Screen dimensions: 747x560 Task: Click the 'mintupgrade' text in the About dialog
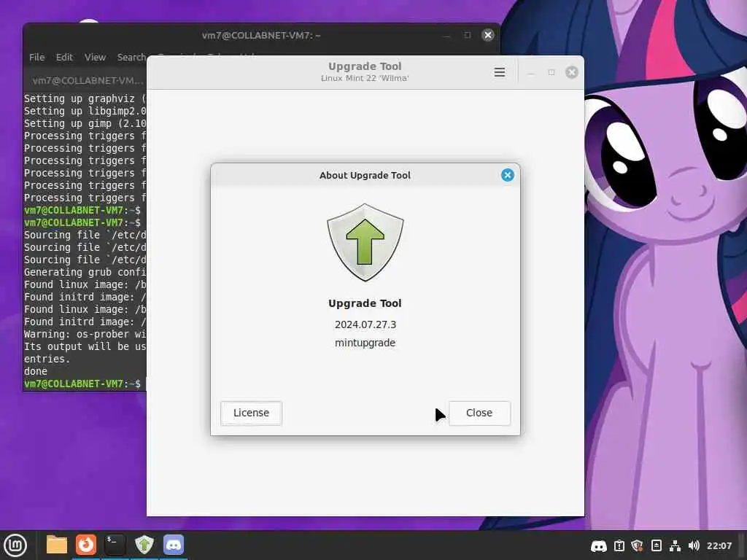pyautogui.click(x=365, y=343)
